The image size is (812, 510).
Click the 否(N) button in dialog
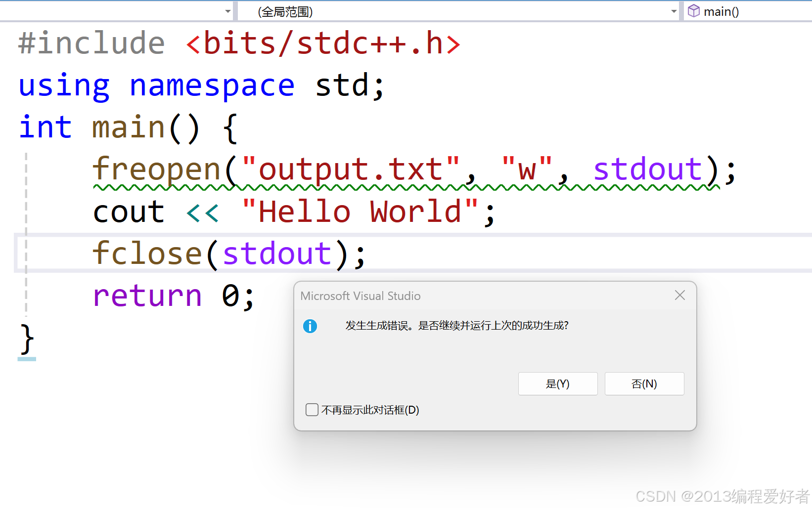tap(644, 384)
